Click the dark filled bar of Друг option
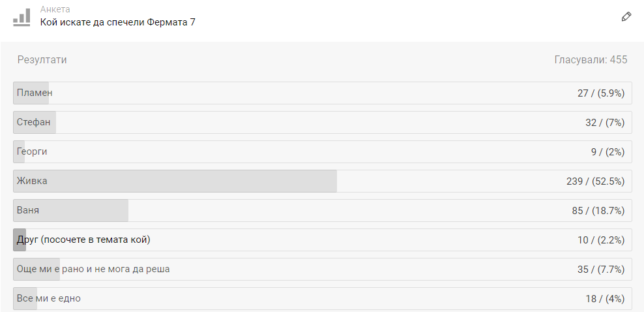644x312 pixels. tap(20, 240)
